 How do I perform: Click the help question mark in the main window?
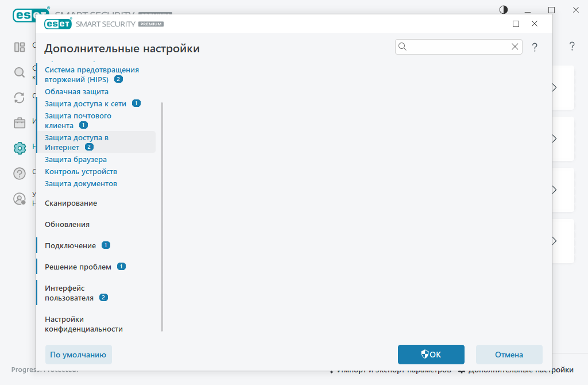click(x=572, y=46)
